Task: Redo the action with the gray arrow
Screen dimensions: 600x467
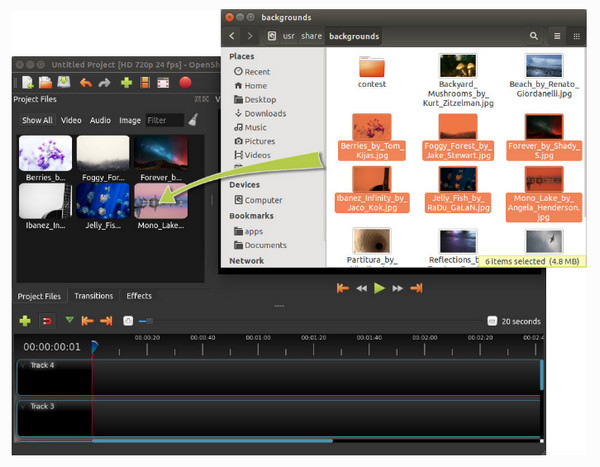Action: pos(104,83)
